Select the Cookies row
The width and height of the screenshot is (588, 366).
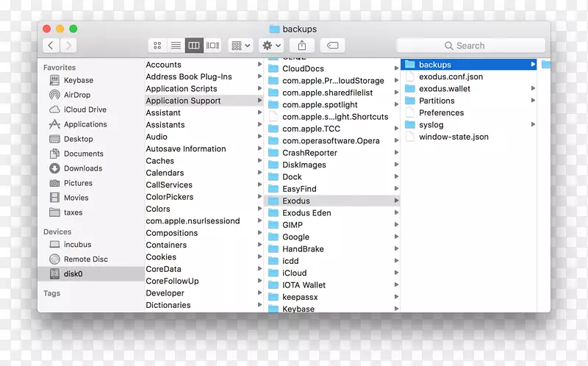pos(204,257)
